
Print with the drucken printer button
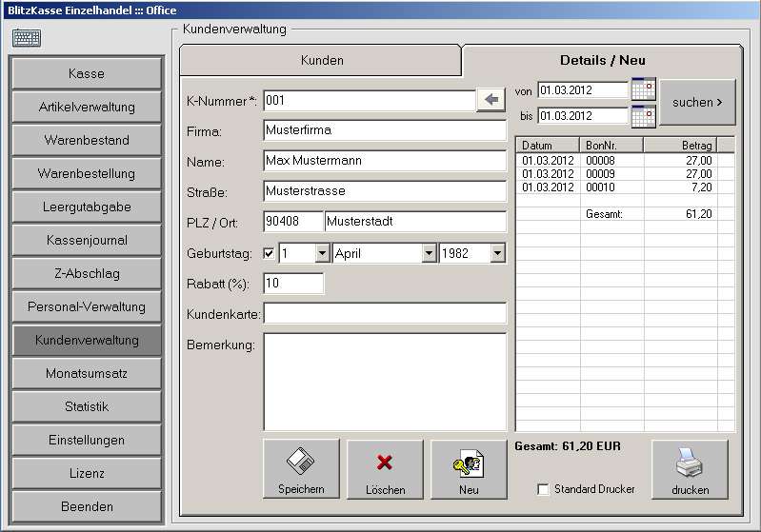click(691, 469)
